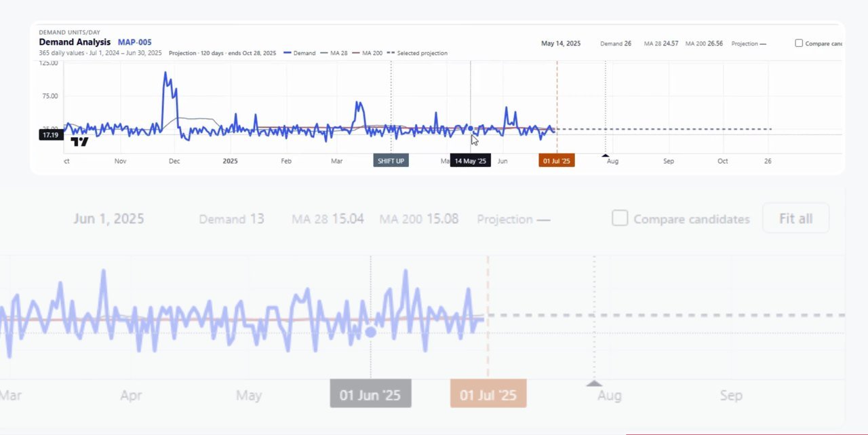Image resolution: width=868 pixels, height=435 pixels.
Task: Click the Dec label on the small chart axis
Action: [x=174, y=161]
